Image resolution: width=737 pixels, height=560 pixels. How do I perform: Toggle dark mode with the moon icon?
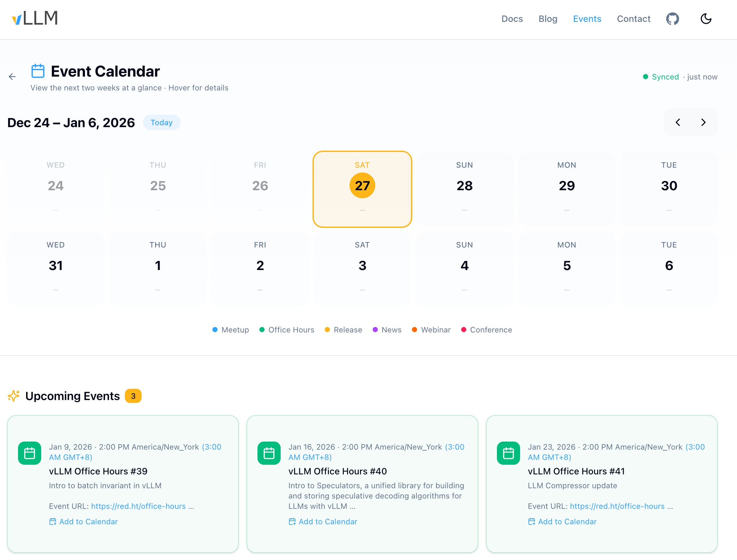click(x=706, y=19)
